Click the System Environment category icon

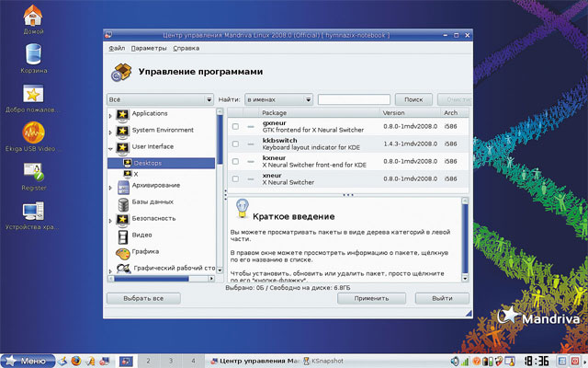pos(122,131)
